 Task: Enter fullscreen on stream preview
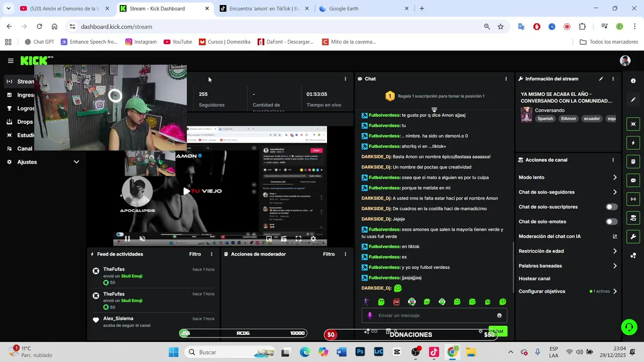pos(298,239)
